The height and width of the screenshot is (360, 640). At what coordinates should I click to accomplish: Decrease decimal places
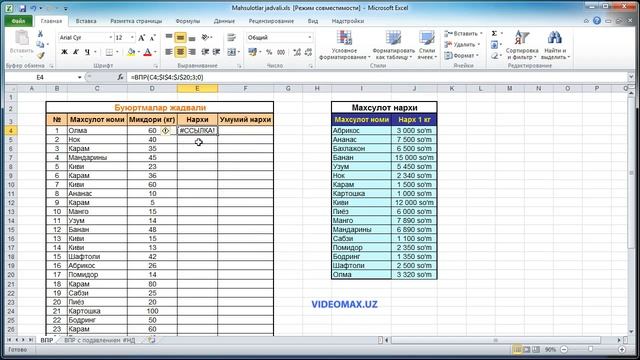[309, 52]
